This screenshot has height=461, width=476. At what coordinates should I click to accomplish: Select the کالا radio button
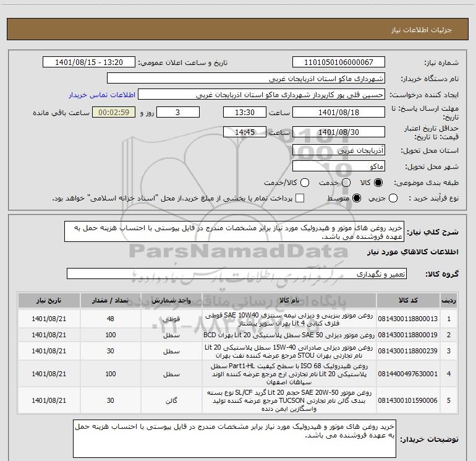378,183
